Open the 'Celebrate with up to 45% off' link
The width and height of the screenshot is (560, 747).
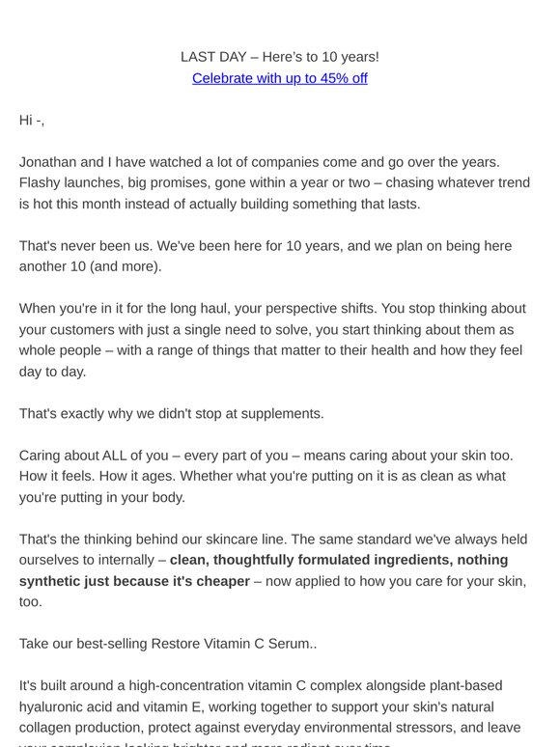pos(280,78)
